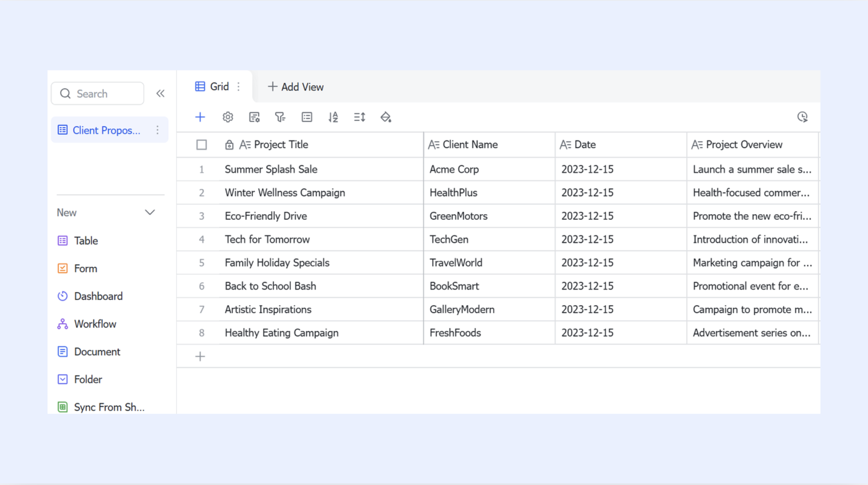Image resolution: width=868 pixels, height=485 pixels.
Task: Choose Form under New
Action: [x=85, y=268]
